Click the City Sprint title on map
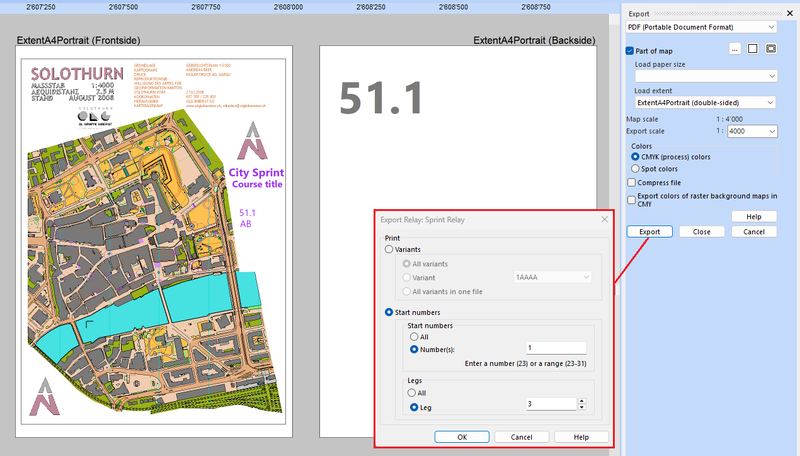 256,172
